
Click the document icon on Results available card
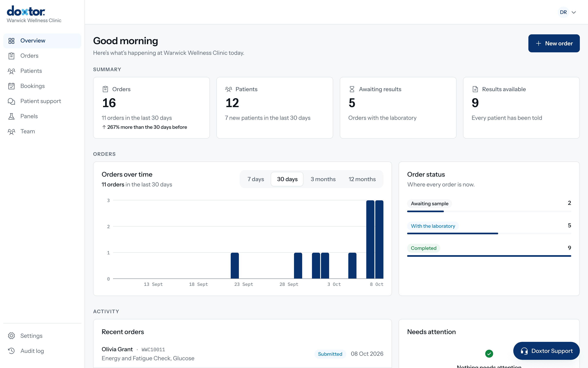coord(475,89)
